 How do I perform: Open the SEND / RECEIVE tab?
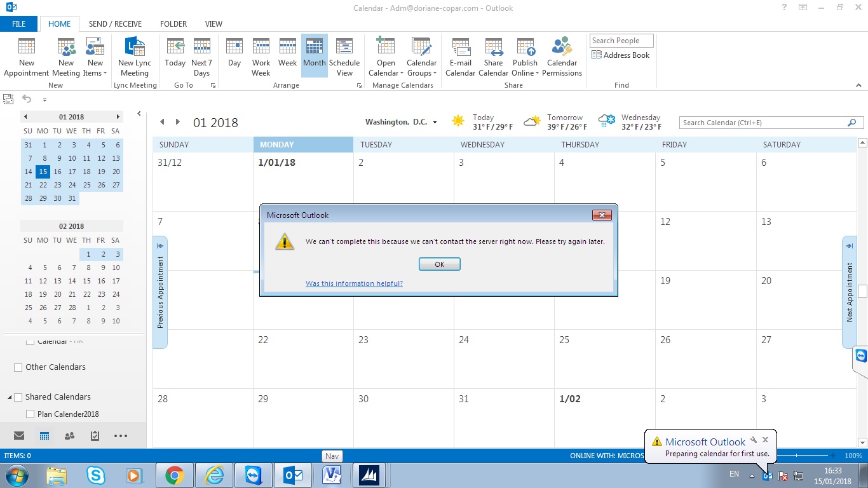115,24
